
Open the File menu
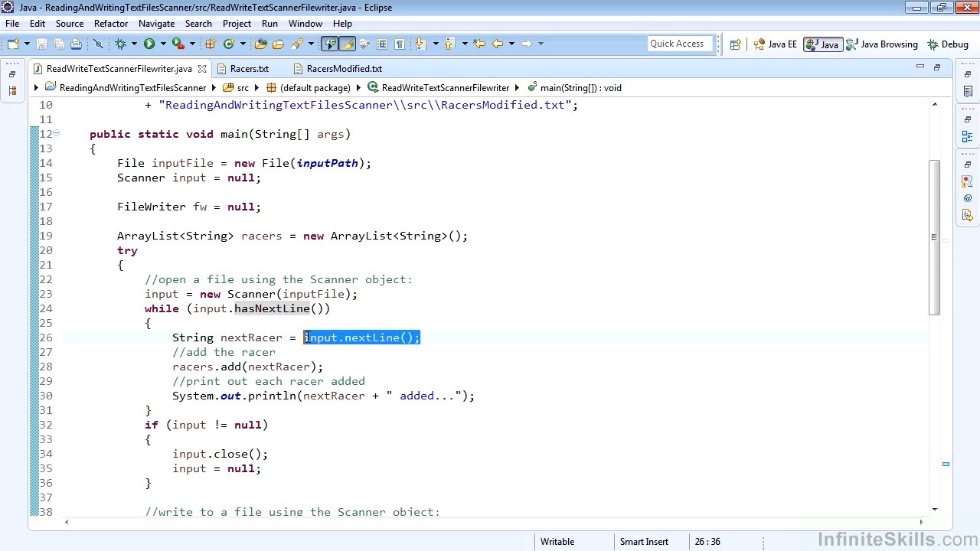(12, 24)
